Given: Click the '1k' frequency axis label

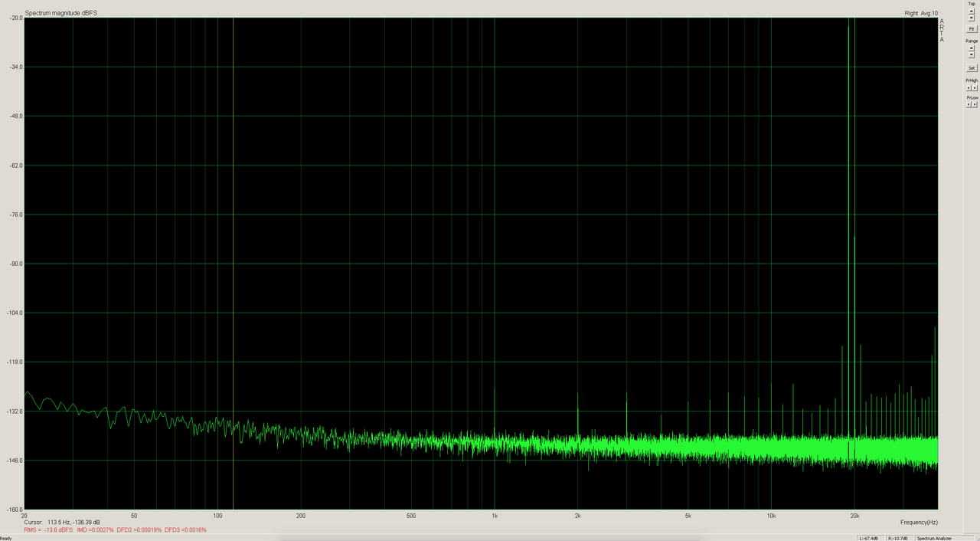Looking at the screenshot, I should pos(495,515).
